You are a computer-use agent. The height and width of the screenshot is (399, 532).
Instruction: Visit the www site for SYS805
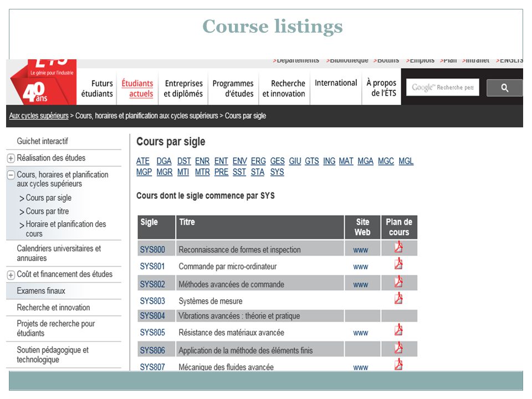(360, 333)
